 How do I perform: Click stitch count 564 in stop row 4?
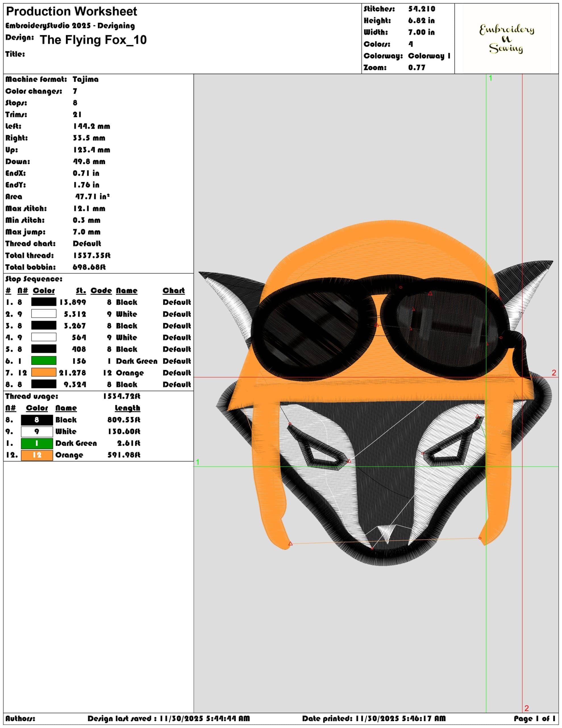79,338
